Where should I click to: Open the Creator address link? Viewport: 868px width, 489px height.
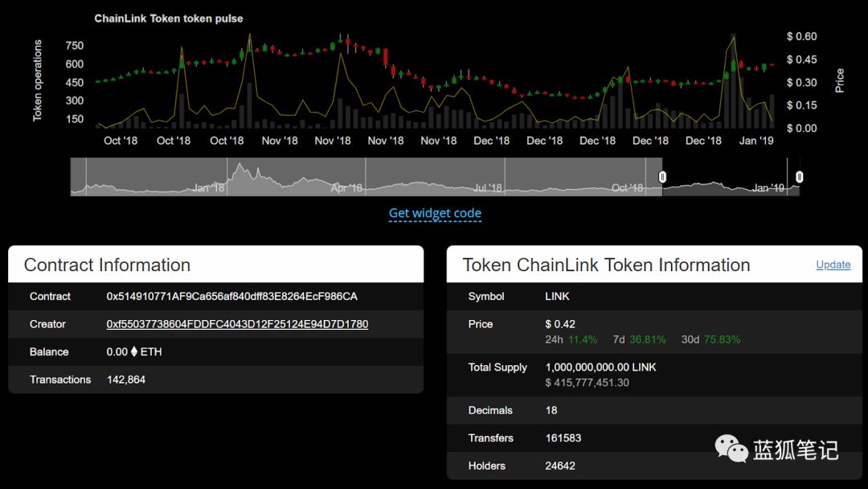point(237,324)
